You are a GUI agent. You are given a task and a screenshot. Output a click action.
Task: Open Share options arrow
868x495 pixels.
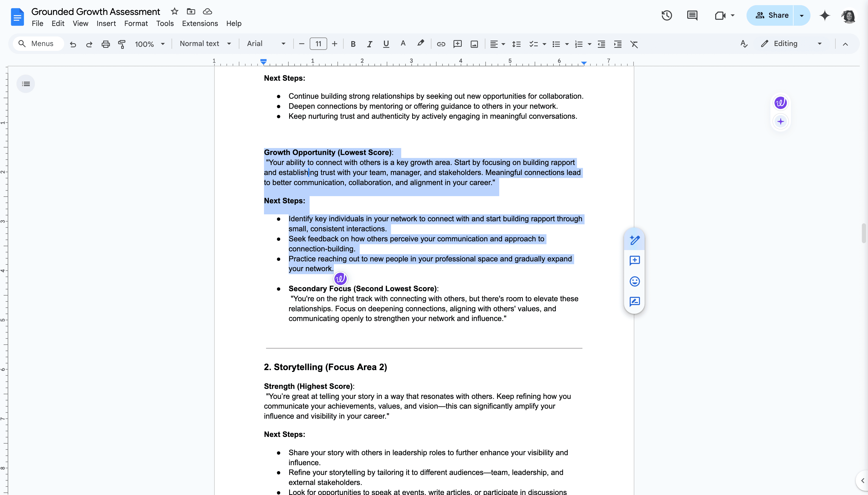click(802, 15)
